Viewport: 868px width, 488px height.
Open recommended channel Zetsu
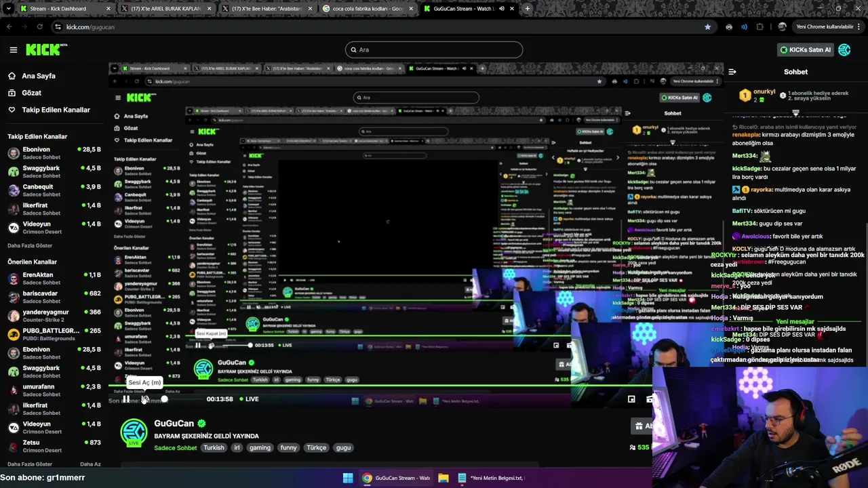tap(53, 446)
